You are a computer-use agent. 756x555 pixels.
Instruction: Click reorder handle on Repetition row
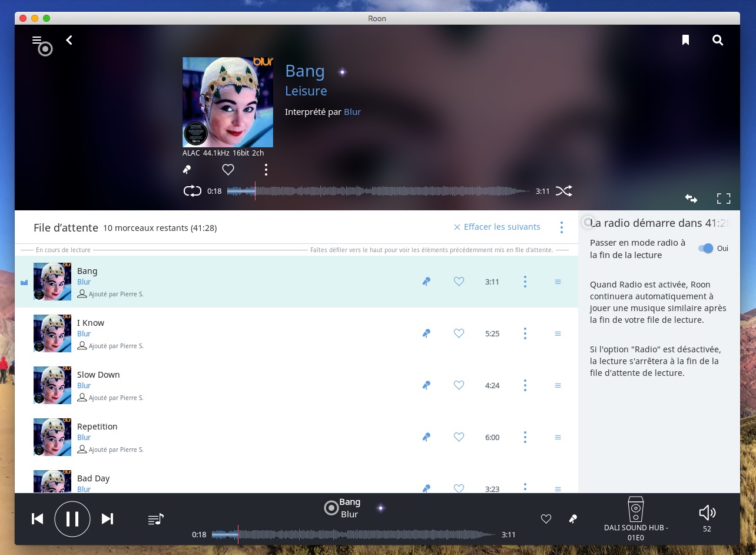558,437
